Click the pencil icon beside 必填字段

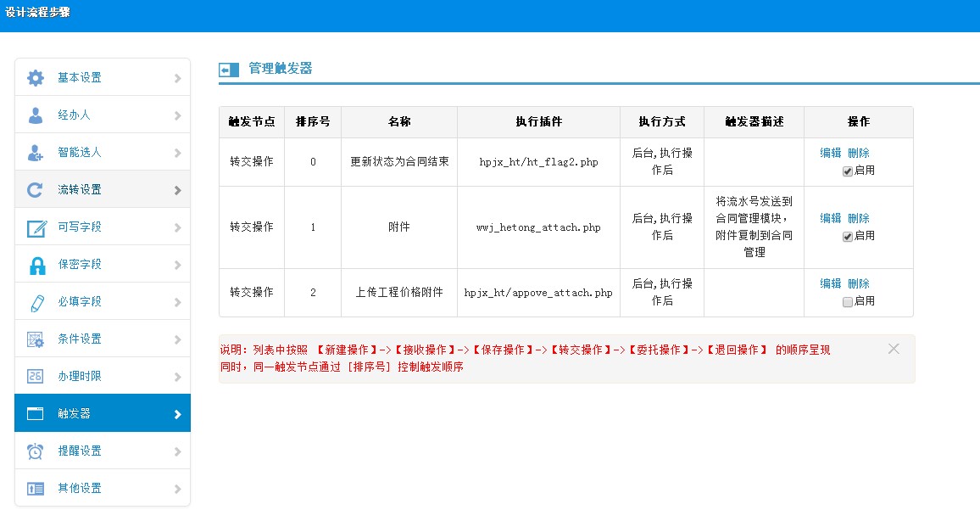pos(36,303)
